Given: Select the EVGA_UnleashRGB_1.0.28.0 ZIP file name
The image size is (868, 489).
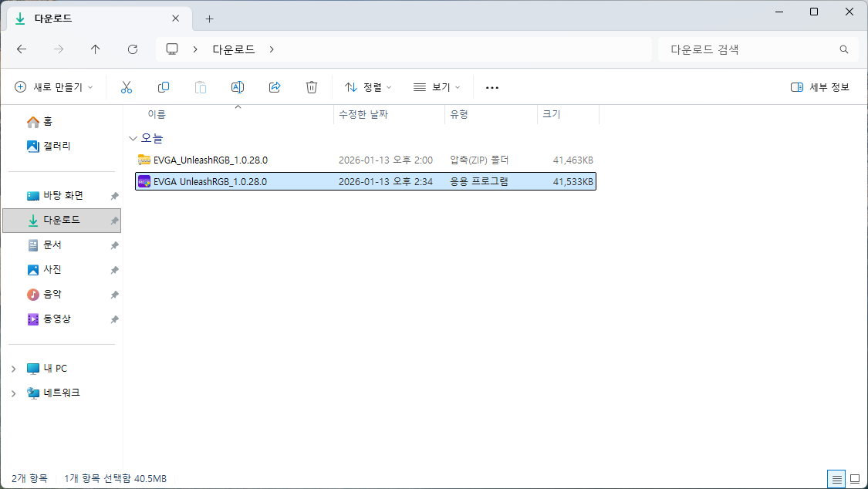Looking at the screenshot, I should coord(211,160).
